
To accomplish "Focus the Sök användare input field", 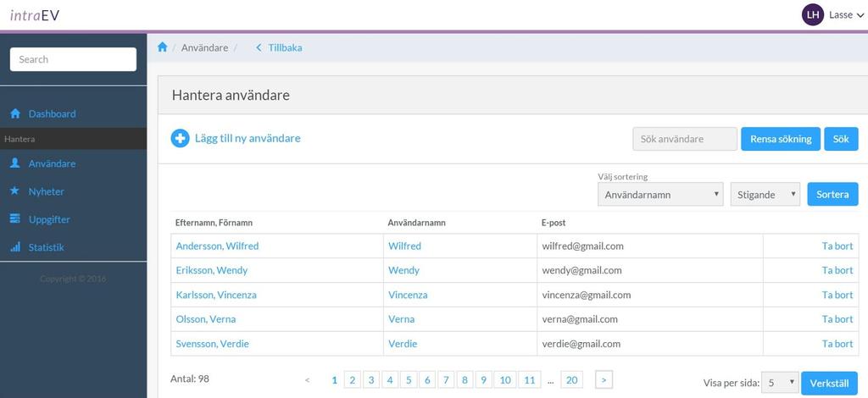I will (x=685, y=139).
